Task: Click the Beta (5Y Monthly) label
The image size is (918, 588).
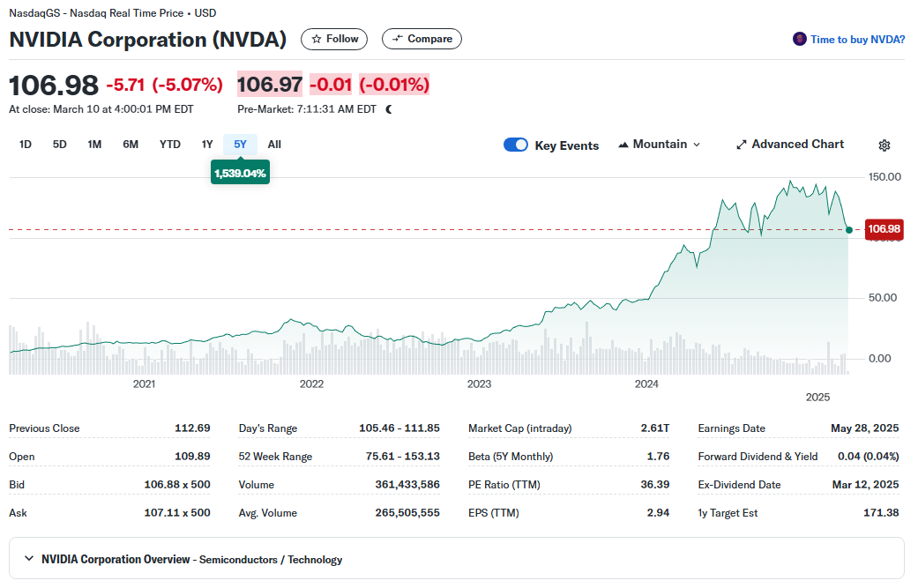Action: tap(511, 457)
